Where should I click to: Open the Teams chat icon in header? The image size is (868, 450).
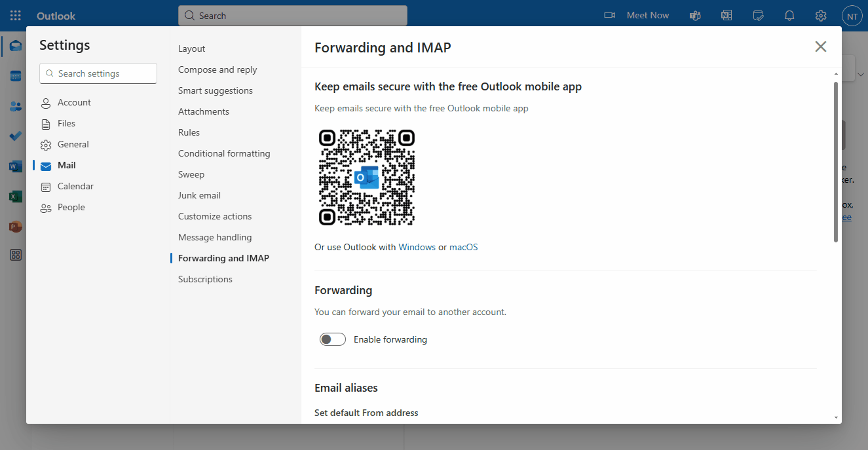(696, 15)
